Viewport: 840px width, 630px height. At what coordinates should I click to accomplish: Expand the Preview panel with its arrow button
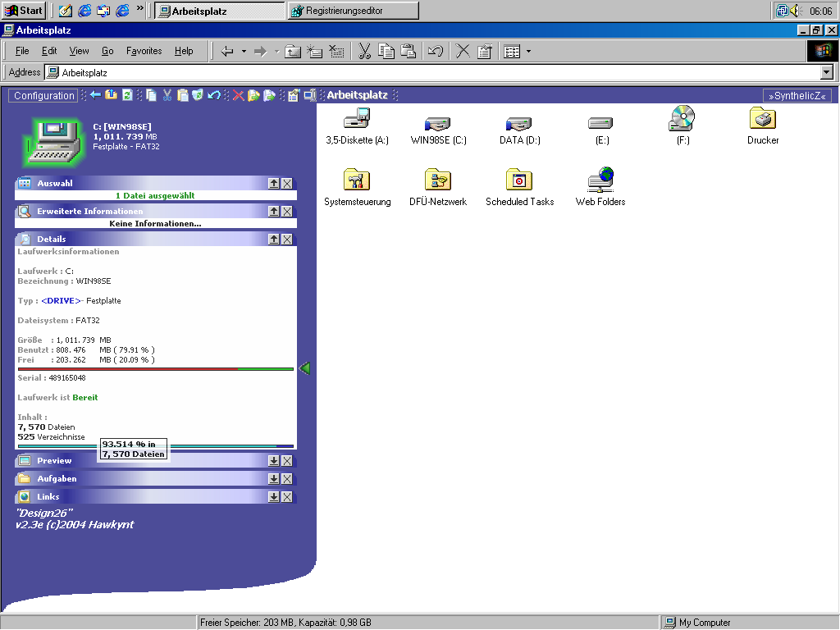pyautogui.click(x=274, y=461)
